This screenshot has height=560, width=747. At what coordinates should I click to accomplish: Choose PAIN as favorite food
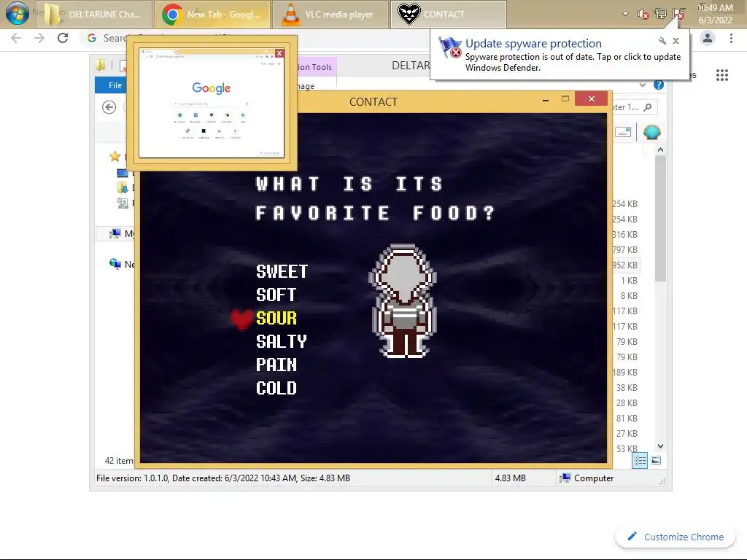click(x=276, y=365)
